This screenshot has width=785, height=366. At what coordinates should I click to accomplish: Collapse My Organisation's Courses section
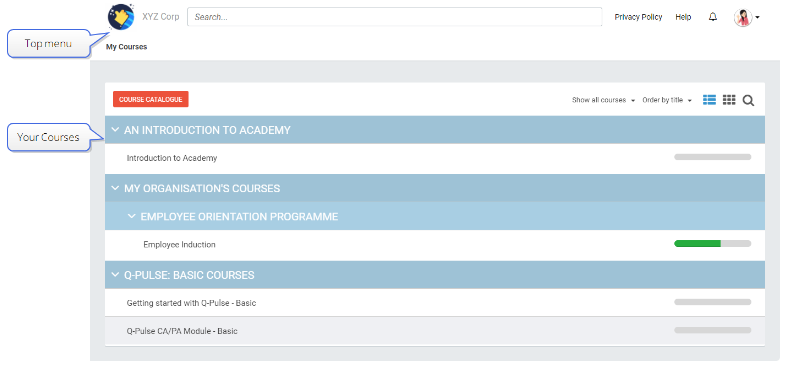(115, 188)
